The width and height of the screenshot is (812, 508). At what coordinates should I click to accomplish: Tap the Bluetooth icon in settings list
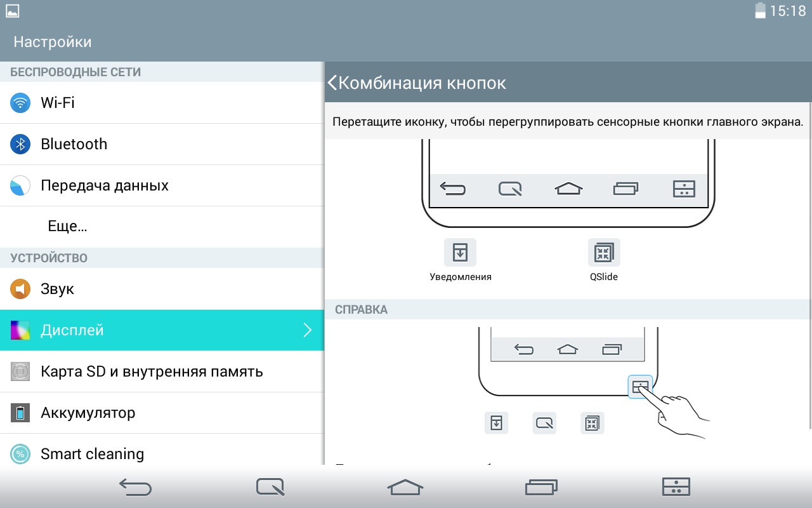coord(20,144)
